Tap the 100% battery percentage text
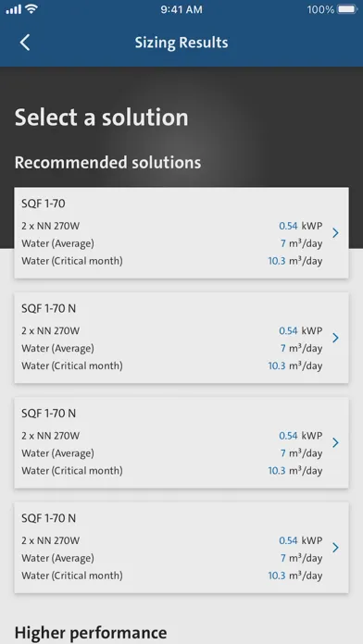Viewport: 363px width, 644px height. pos(320,9)
